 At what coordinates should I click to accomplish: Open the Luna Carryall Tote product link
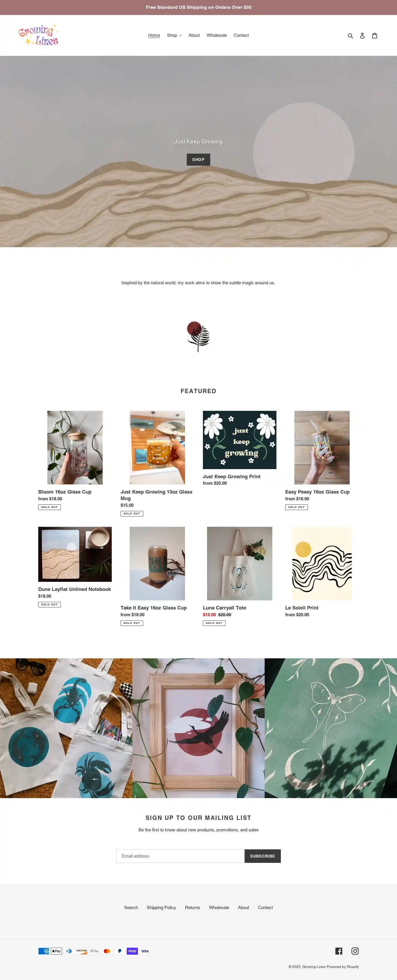224,607
